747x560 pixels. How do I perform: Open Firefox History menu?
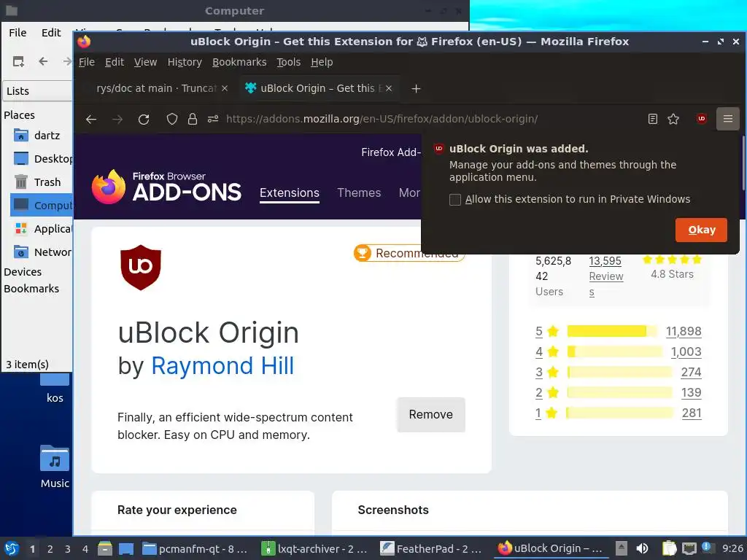[x=185, y=62]
